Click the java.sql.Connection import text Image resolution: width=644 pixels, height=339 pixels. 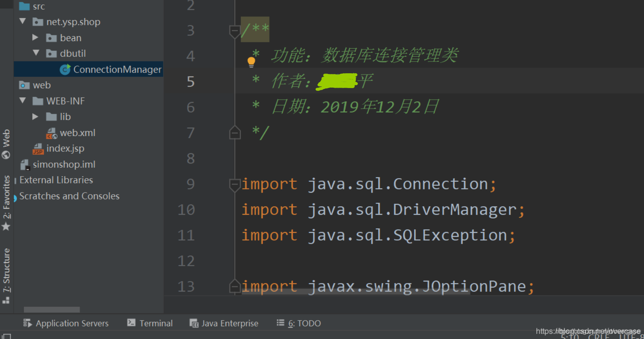[398, 184]
